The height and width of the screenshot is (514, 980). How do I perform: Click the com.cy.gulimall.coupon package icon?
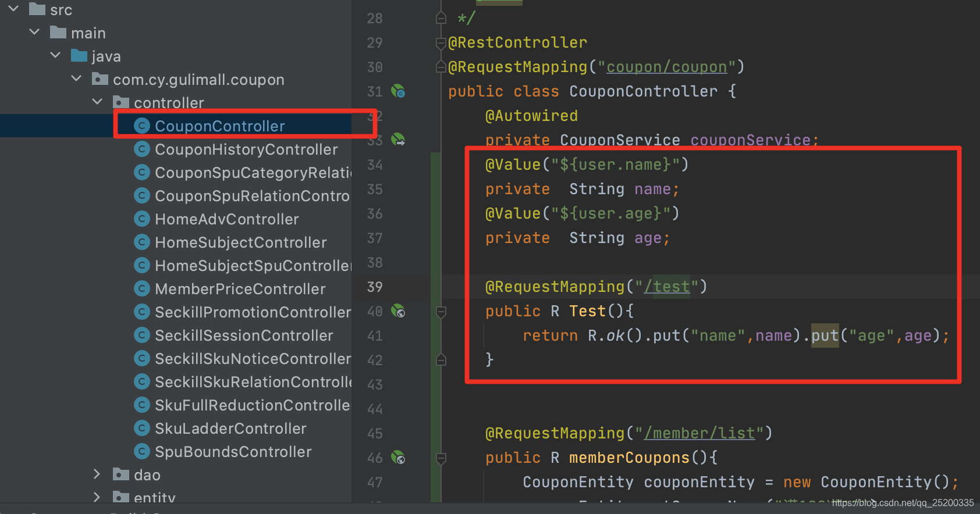pos(100,78)
